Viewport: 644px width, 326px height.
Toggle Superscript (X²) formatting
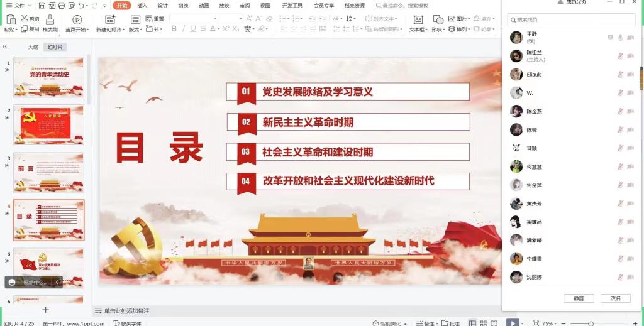coord(226,29)
